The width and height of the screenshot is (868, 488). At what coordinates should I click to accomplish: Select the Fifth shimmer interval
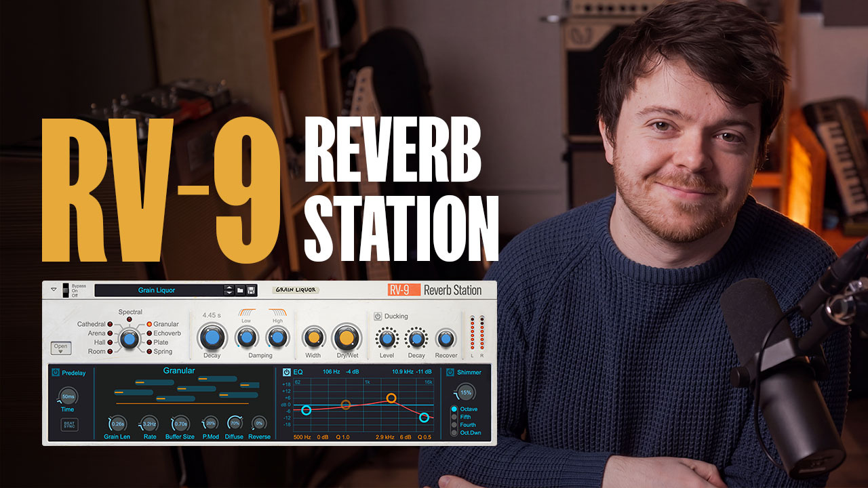(x=454, y=417)
